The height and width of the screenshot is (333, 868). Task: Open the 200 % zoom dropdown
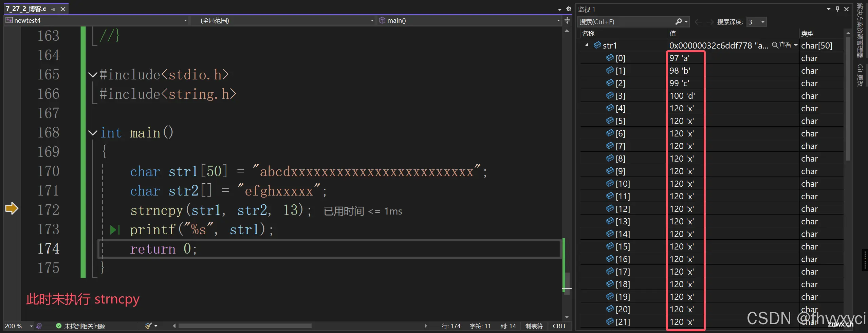point(31,326)
